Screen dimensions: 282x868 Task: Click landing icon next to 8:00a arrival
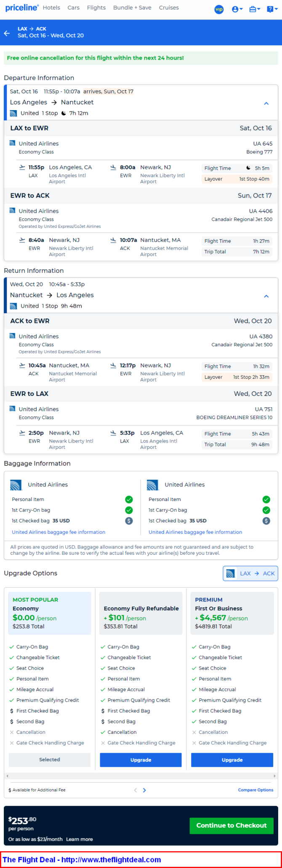(113, 167)
